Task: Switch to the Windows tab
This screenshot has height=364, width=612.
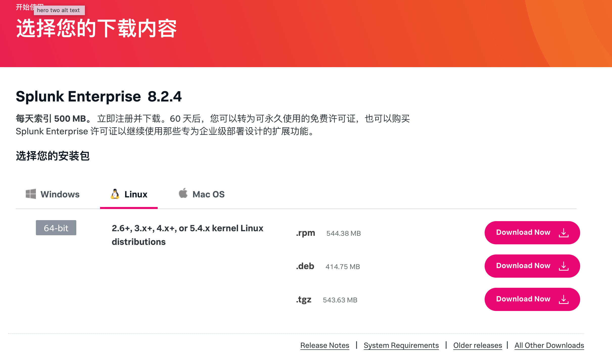Action: (60, 194)
